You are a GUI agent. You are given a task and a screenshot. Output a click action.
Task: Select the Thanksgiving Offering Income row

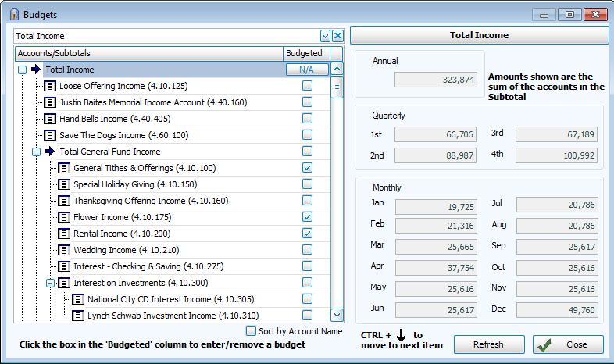coord(150,201)
